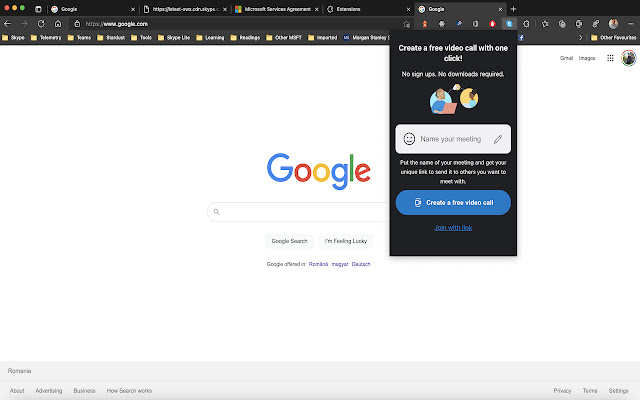The height and width of the screenshot is (400, 640).
Task: Open the Privacy footer link
Action: pyautogui.click(x=562, y=391)
